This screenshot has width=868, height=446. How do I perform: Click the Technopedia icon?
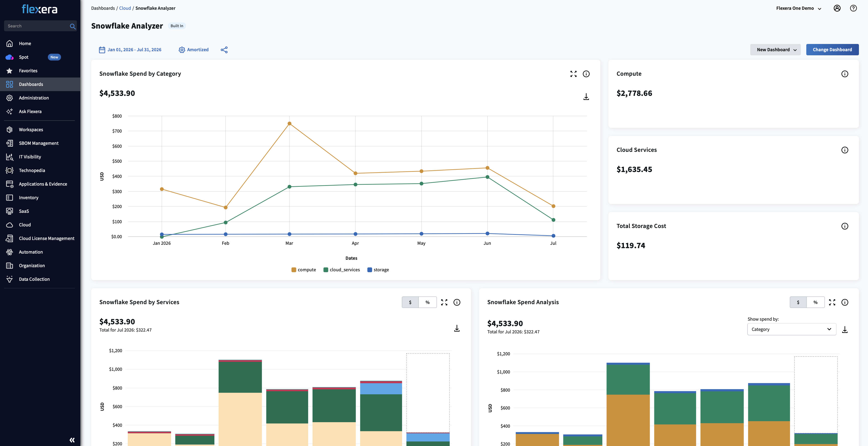(x=10, y=170)
